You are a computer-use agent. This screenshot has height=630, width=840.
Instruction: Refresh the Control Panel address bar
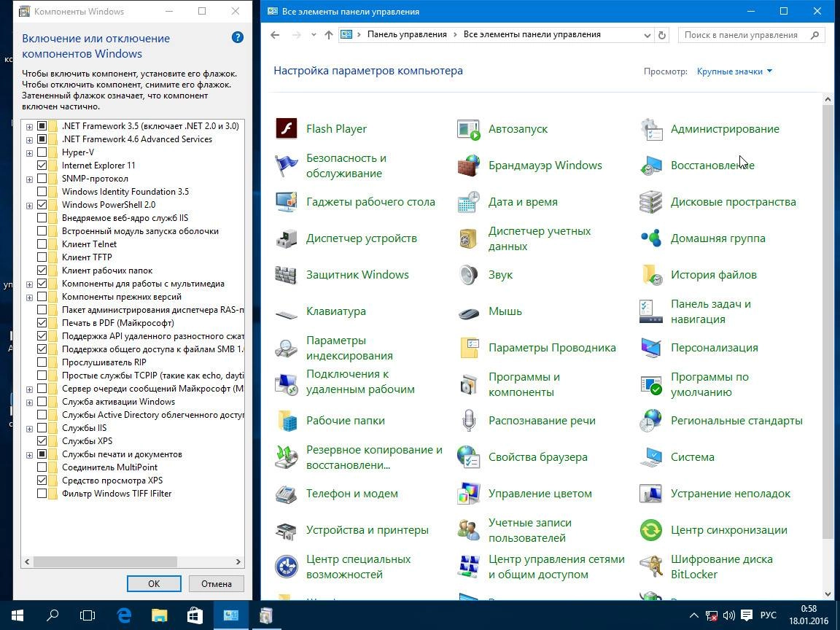(662, 35)
